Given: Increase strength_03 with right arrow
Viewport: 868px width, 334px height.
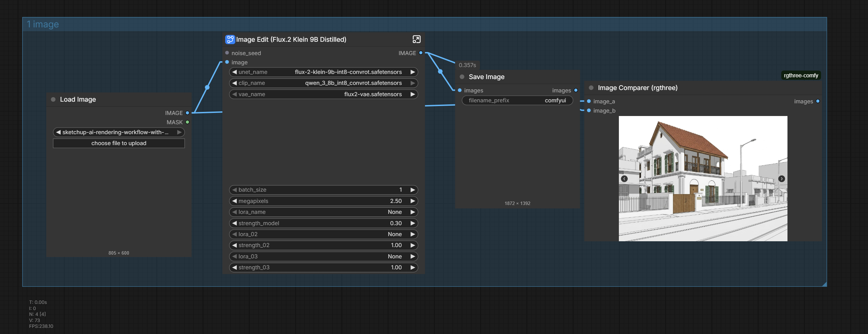Looking at the screenshot, I should tap(413, 268).
